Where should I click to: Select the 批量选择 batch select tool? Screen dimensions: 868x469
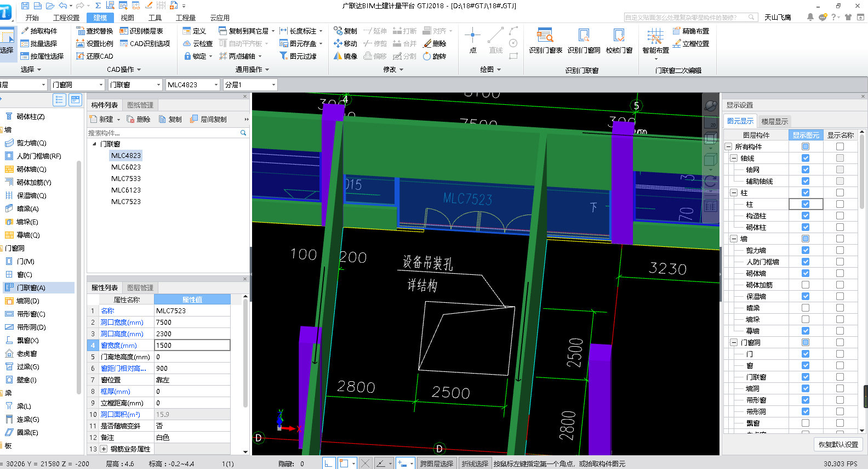pos(39,43)
